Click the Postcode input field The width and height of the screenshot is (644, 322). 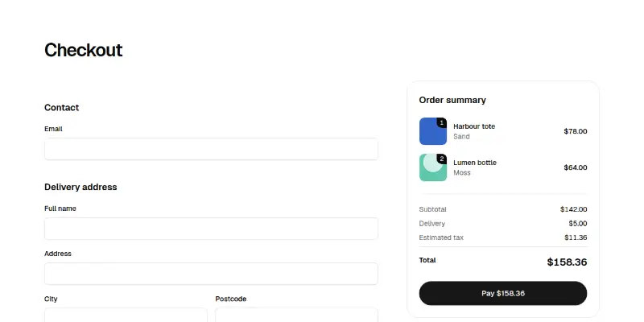coord(296,315)
